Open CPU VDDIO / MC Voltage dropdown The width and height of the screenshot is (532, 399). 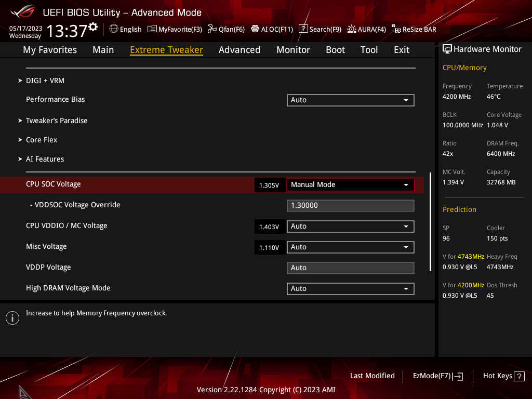click(x=351, y=227)
